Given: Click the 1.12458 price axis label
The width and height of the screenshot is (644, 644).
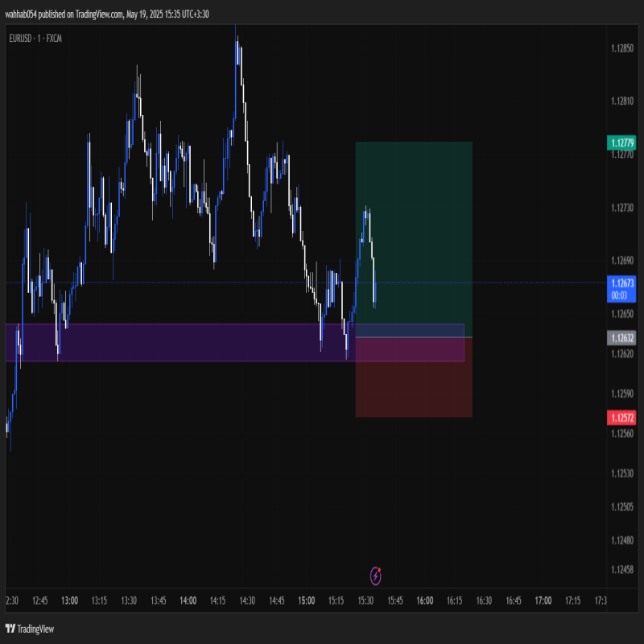Looking at the screenshot, I should tap(622, 570).
